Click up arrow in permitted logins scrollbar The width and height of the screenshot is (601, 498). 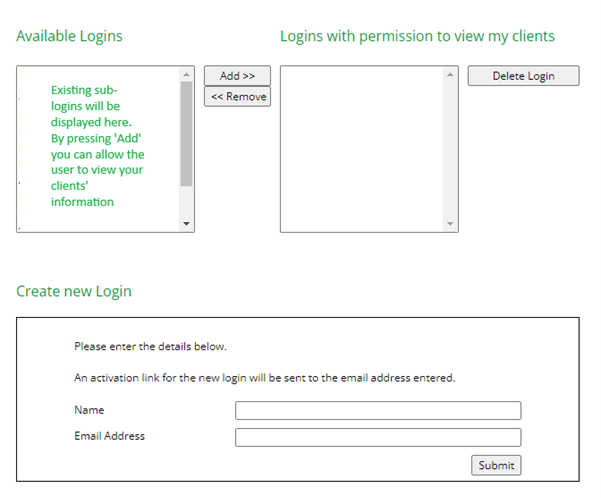450,74
